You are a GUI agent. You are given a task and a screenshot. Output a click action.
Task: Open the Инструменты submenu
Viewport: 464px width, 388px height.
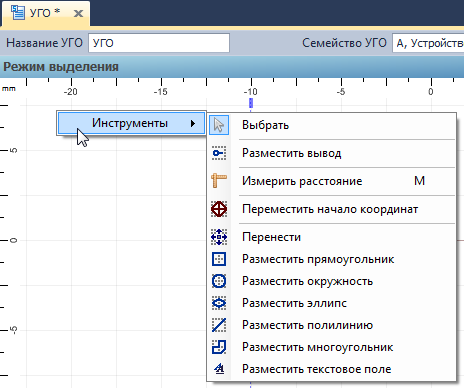pos(131,123)
